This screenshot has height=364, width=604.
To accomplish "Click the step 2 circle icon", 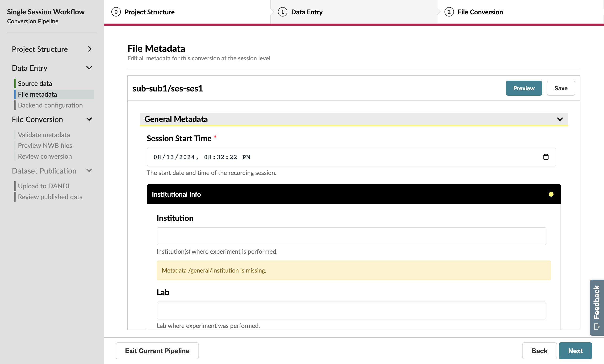I will click(449, 12).
